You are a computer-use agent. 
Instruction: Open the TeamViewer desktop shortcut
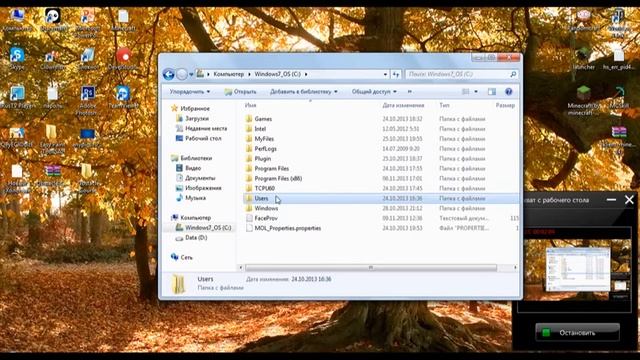click(x=122, y=97)
